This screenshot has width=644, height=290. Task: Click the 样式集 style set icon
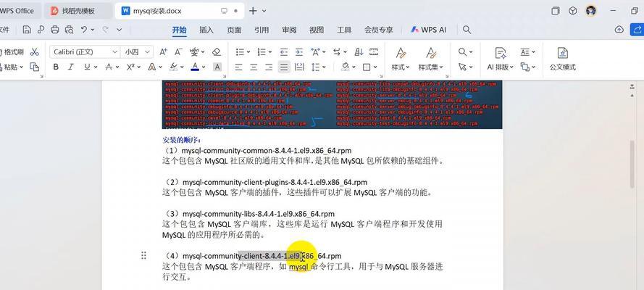[x=430, y=59]
